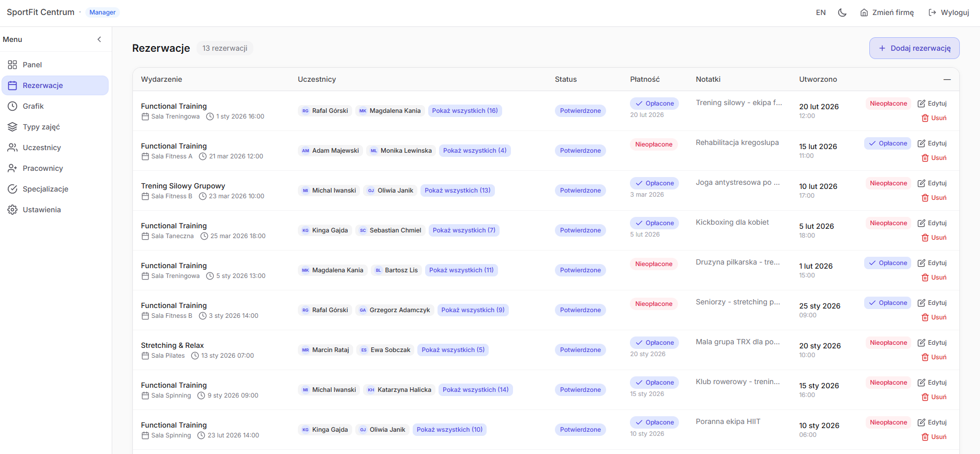
Task: Click the Typy zajęć layers icon
Action: (12, 127)
